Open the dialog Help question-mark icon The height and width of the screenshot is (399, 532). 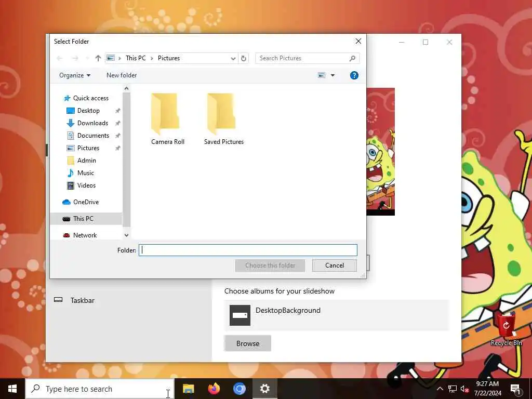coord(354,75)
